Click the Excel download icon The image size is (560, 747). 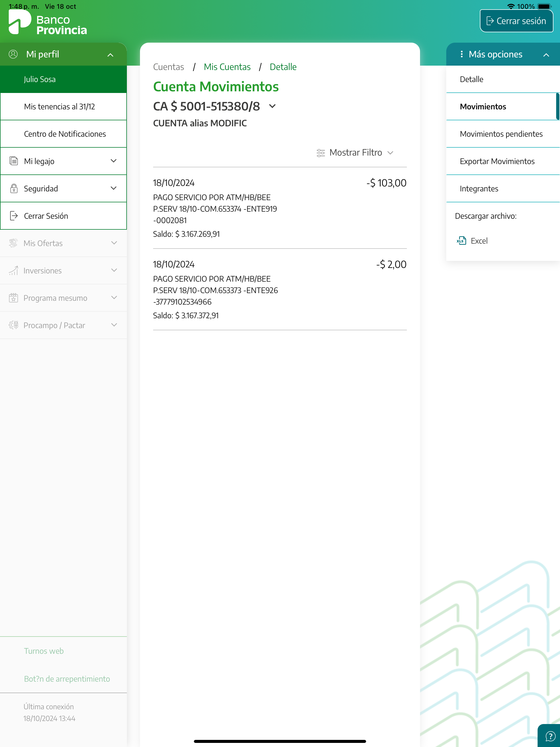[x=461, y=241]
